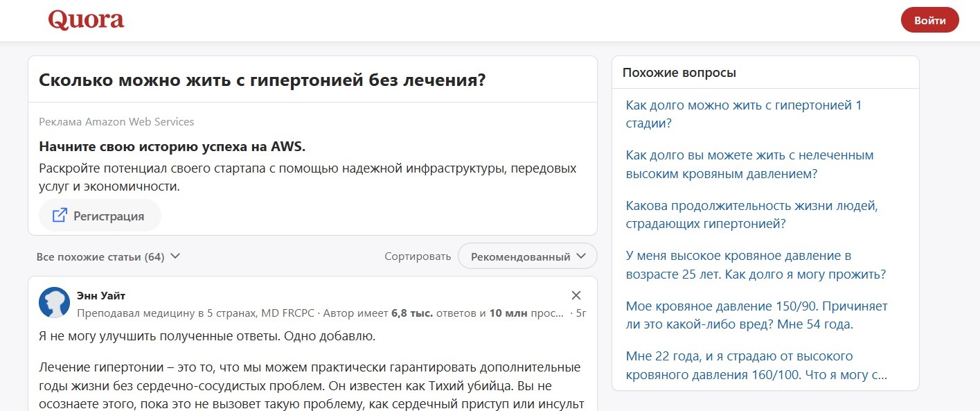Image resolution: width=980 pixels, height=411 pixels.
Task: Click the ad description text Раскройте потенциал своего стартапа
Action: (308, 177)
